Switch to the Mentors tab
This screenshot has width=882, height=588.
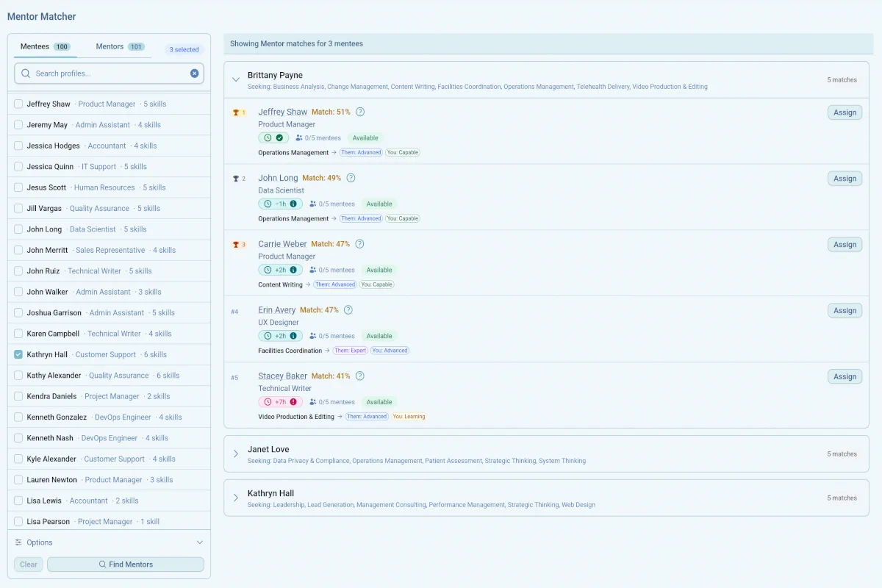tap(120, 46)
